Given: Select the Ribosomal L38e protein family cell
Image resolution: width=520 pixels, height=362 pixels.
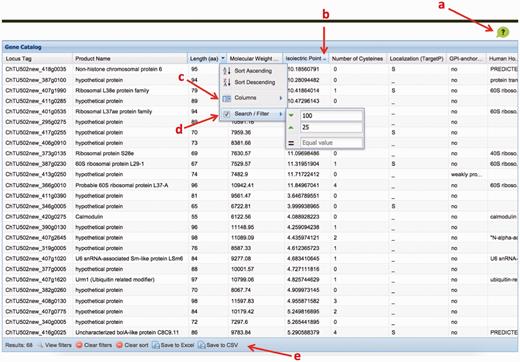Looking at the screenshot, I should point(112,90).
